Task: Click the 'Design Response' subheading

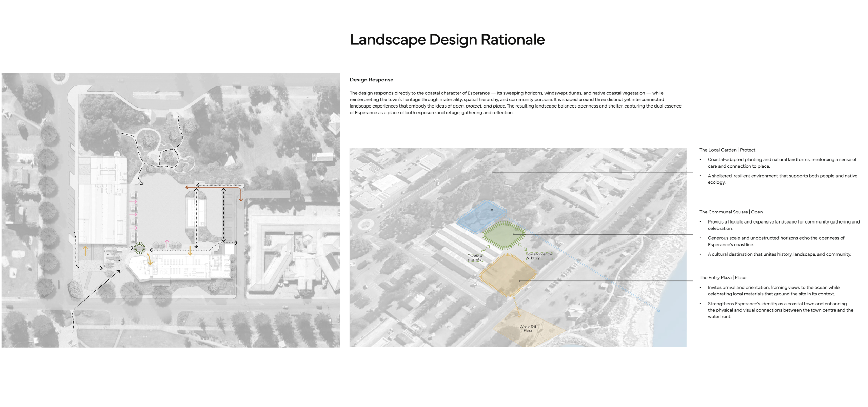Action: pyautogui.click(x=371, y=80)
